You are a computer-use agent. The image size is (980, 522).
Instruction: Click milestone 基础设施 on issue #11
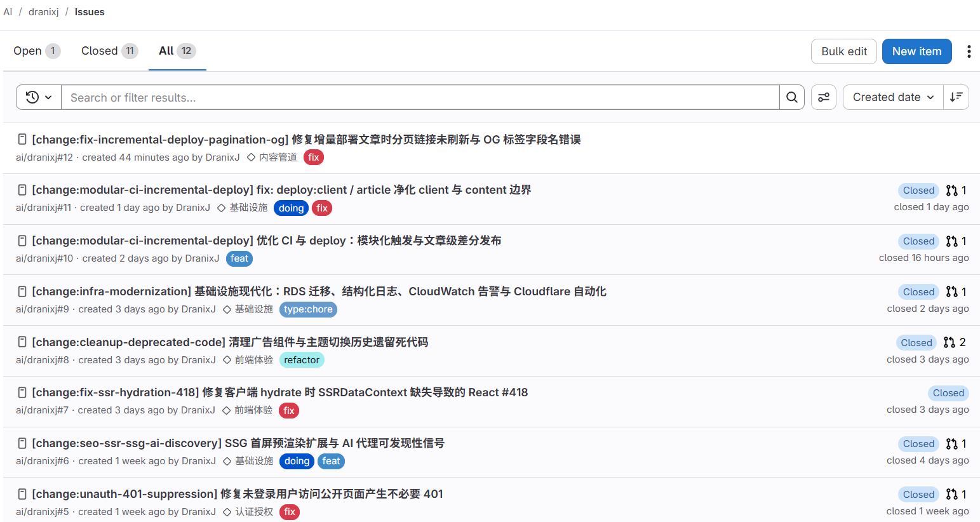point(243,208)
